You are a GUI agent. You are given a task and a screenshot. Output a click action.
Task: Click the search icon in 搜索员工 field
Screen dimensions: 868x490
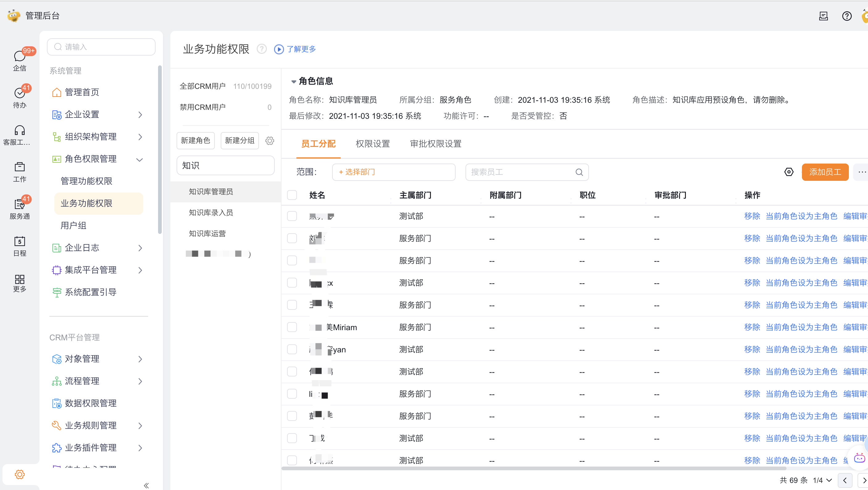tap(579, 172)
